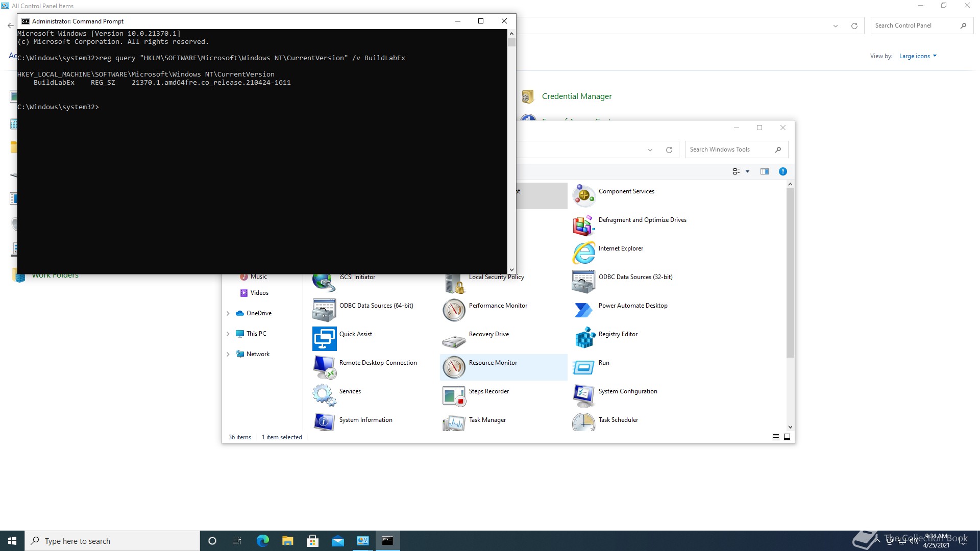This screenshot has height=551, width=980.
Task: Open Component Services icon
Action: [583, 195]
